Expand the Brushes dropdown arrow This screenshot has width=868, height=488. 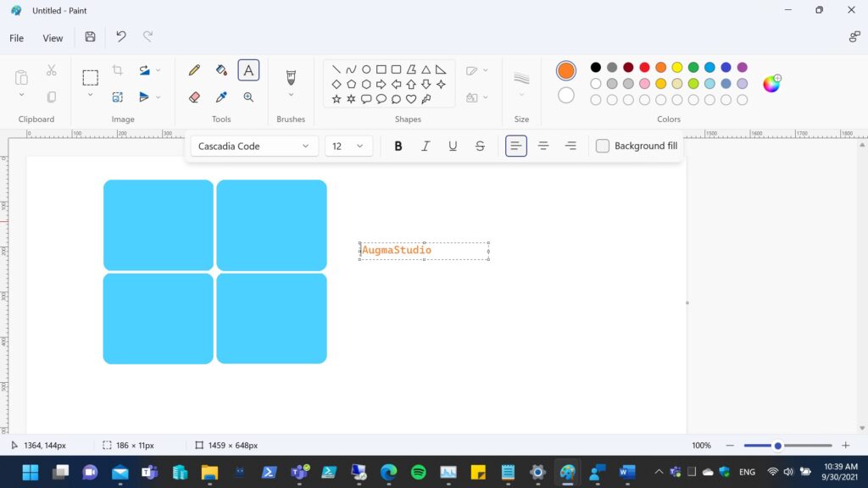tap(291, 95)
